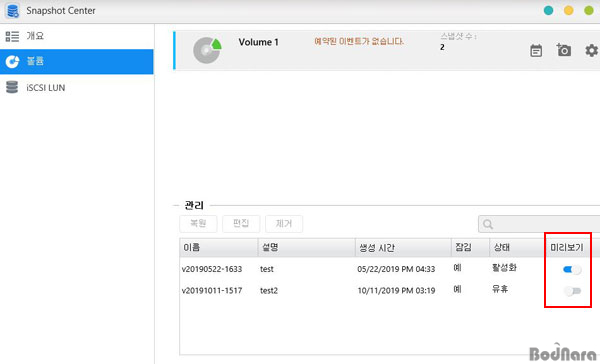Click the teal window control button
Viewport: 600px width, 364px height.
(548, 11)
